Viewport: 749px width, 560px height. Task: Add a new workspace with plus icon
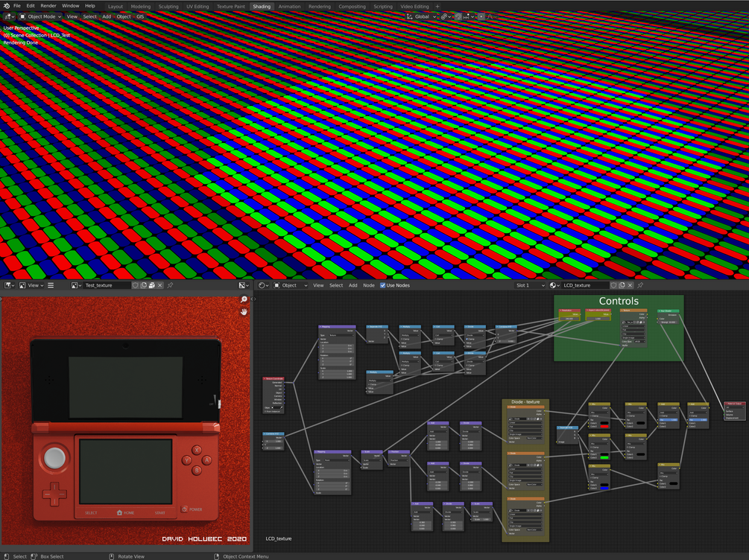coord(437,7)
